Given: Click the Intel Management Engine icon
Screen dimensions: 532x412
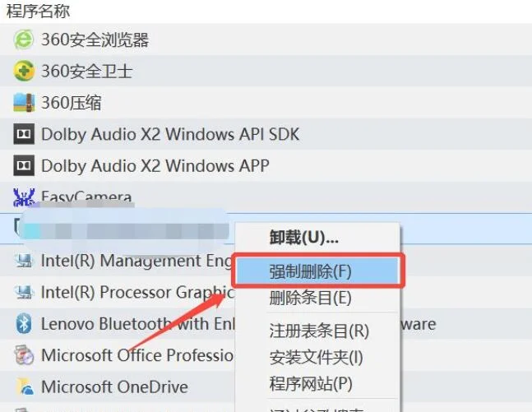Looking at the screenshot, I should [x=25, y=261].
